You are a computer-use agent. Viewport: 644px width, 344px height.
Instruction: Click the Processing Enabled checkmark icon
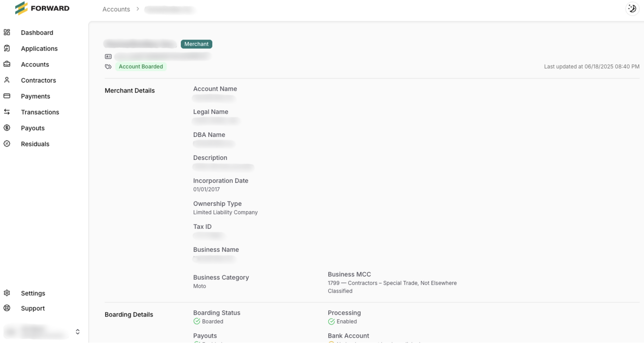coord(331,321)
